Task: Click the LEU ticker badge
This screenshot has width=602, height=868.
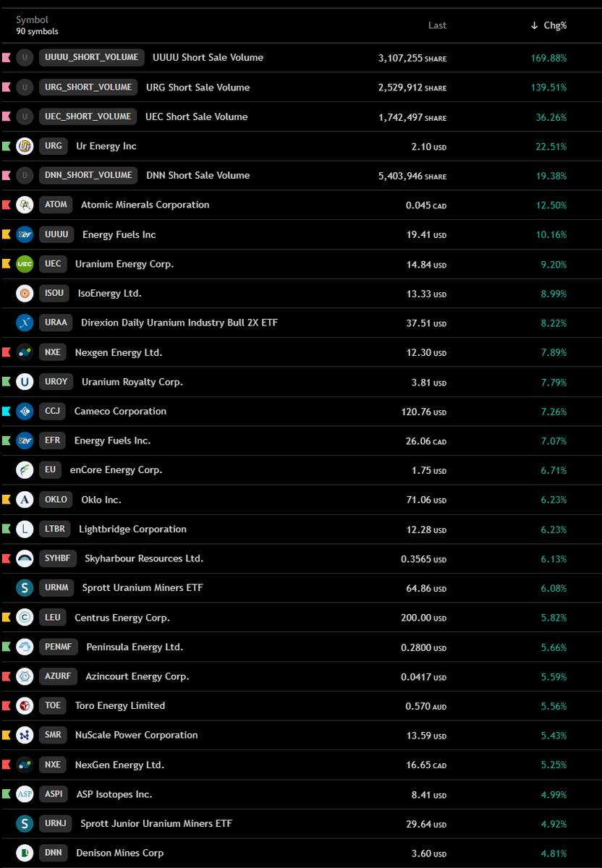Action: (53, 618)
